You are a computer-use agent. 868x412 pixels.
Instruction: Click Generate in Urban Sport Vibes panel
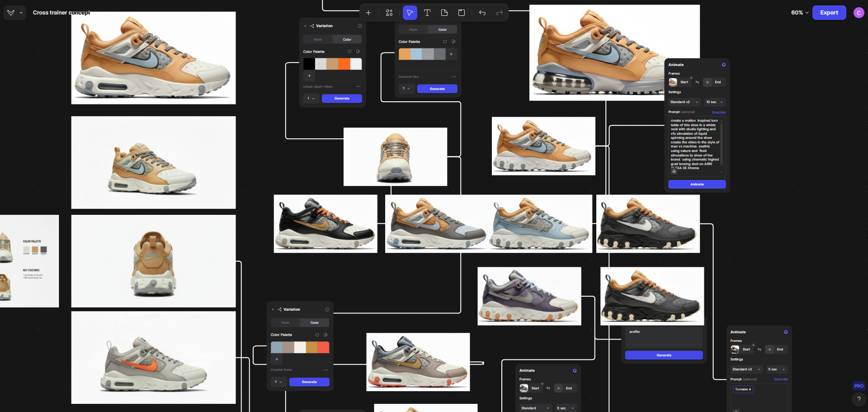click(x=342, y=98)
